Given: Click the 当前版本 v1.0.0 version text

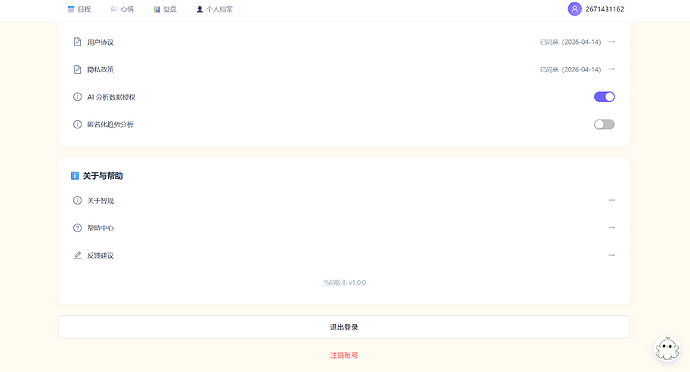Looking at the screenshot, I should point(344,283).
